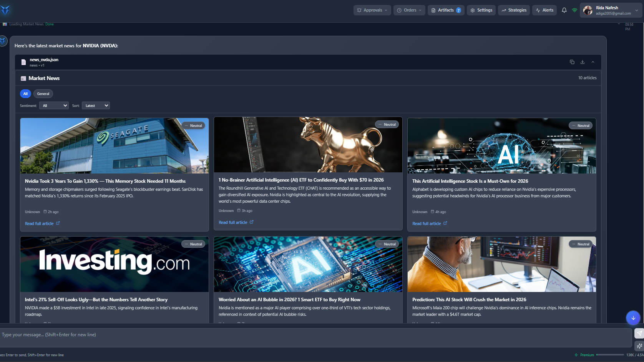
Task: Open the Seagate building article thumbnail
Action: pos(115,146)
